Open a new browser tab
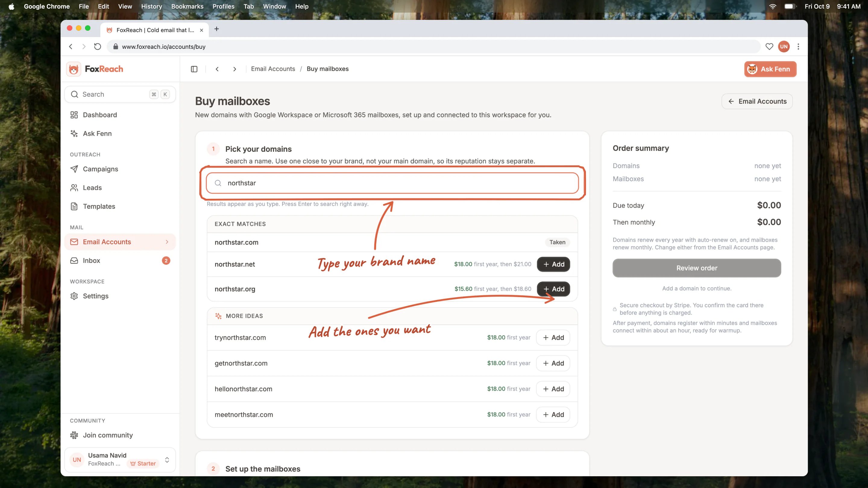This screenshot has width=868, height=488. 217,29
